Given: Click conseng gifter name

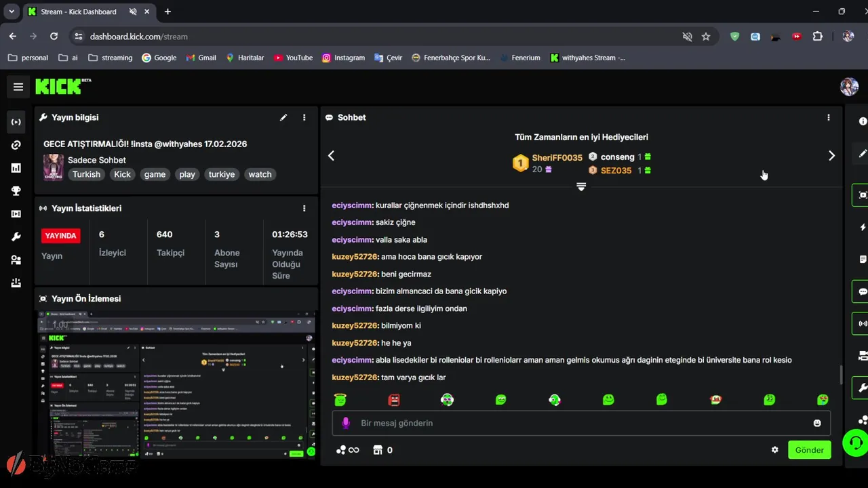Looking at the screenshot, I should click(617, 157).
